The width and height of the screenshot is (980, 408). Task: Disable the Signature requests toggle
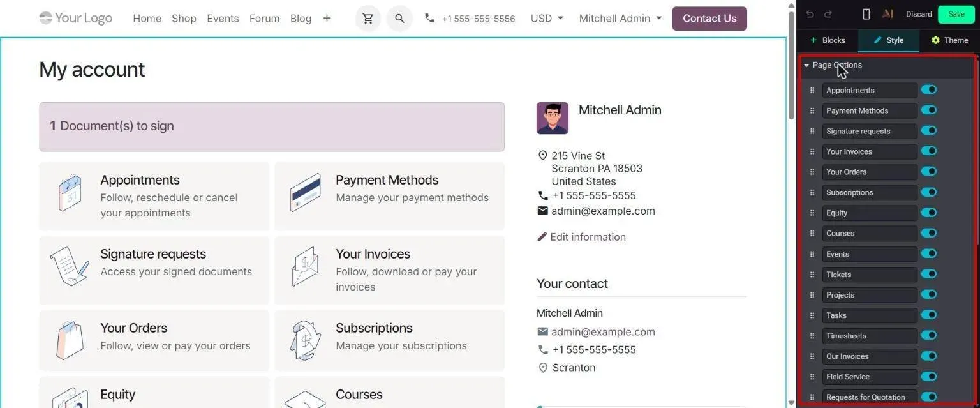tap(929, 130)
